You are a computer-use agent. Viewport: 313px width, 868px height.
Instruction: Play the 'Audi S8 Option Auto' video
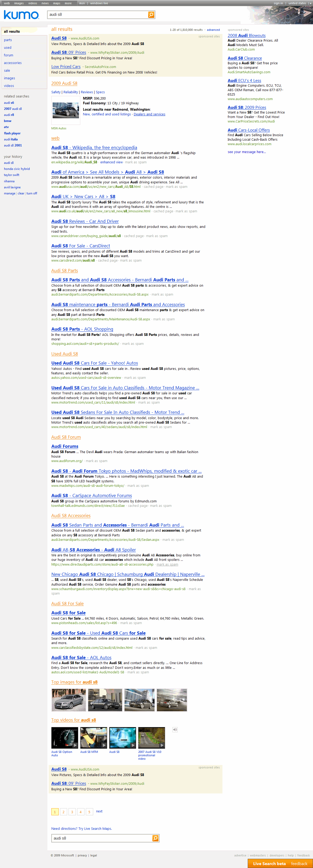[64, 738]
